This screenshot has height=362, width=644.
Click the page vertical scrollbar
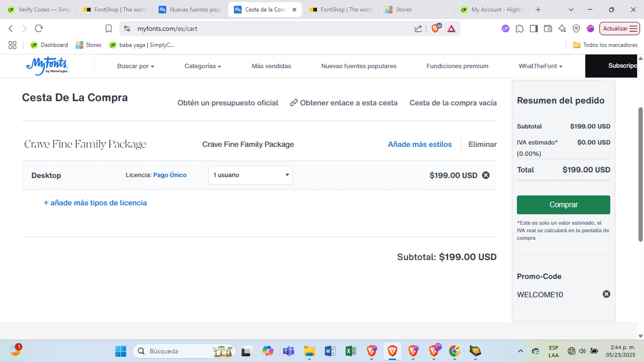(641, 174)
